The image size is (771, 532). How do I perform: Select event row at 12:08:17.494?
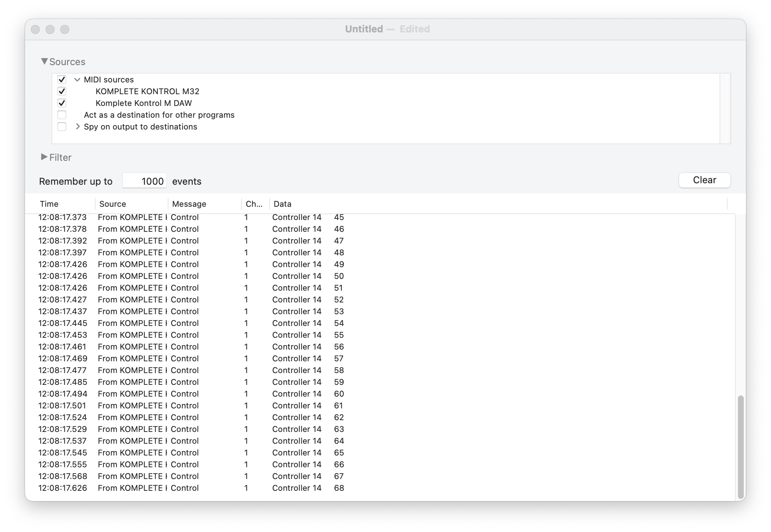point(380,394)
